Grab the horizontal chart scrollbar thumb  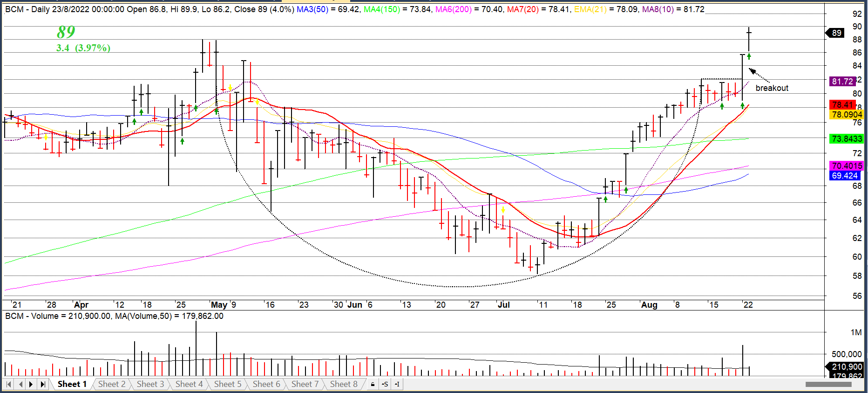[828, 384]
